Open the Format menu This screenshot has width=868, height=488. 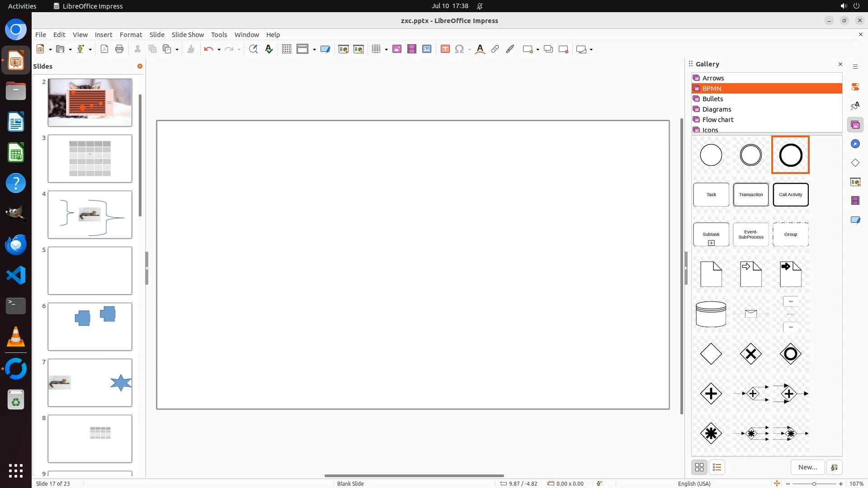tap(131, 35)
